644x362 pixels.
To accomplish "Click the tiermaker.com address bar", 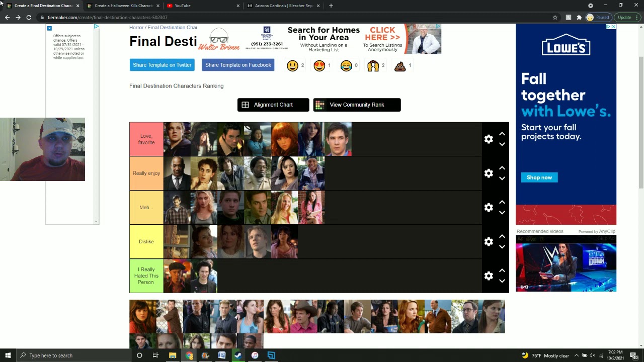I will tap(297, 17).
